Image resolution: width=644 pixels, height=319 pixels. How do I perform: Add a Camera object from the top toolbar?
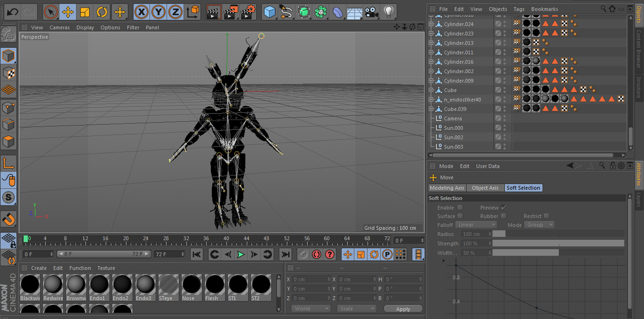coord(371,12)
